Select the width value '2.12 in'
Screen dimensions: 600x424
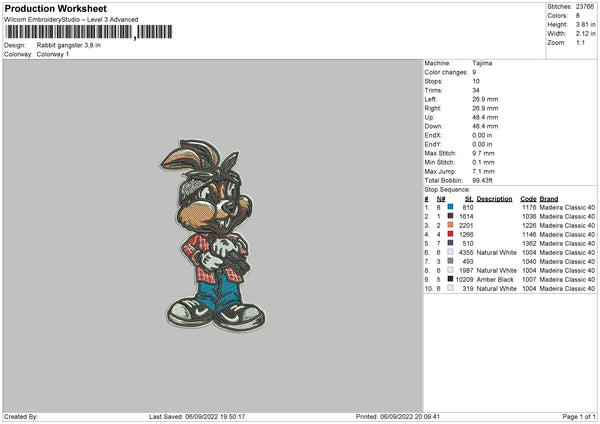585,34
